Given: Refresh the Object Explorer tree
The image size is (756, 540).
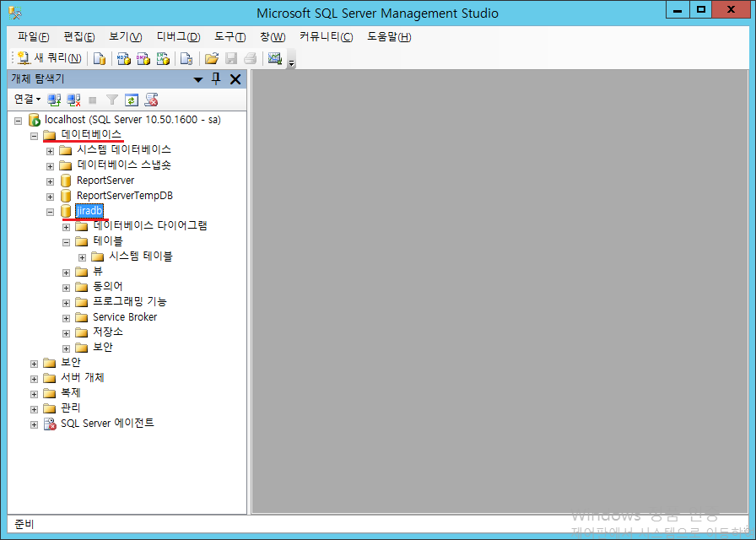Looking at the screenshot, I should (132, 100).
